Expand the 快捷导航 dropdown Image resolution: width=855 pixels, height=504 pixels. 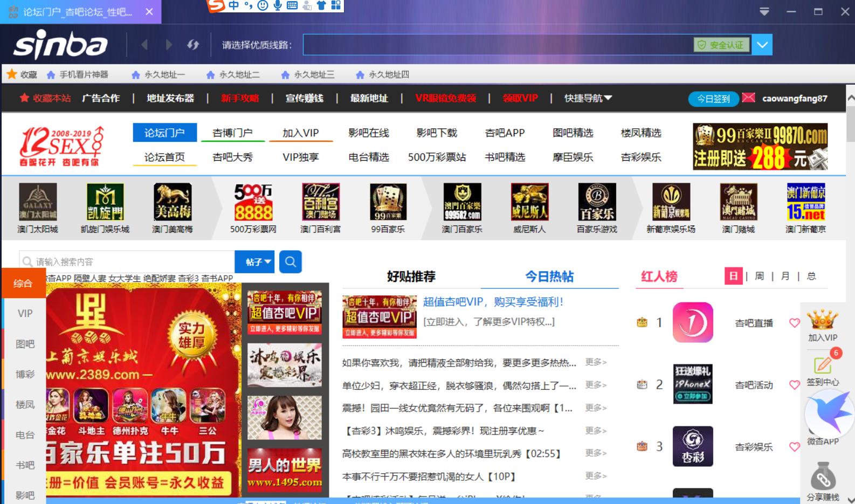[588, 98]
